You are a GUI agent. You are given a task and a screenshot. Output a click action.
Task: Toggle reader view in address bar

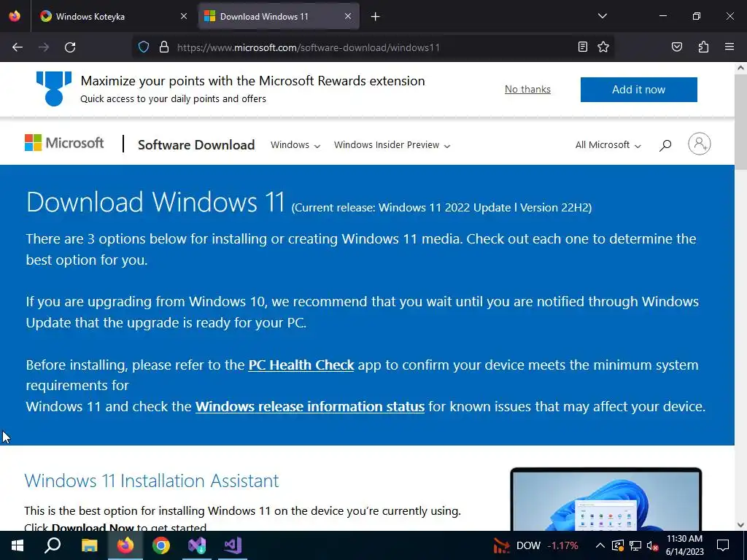point(582,47)
